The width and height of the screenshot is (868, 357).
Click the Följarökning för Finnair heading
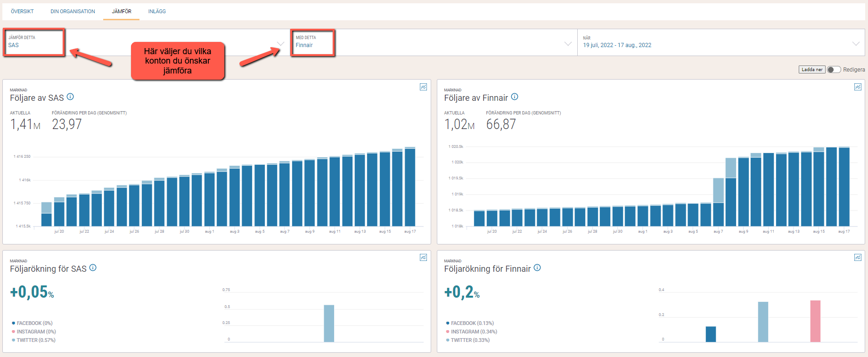[487, 269]
